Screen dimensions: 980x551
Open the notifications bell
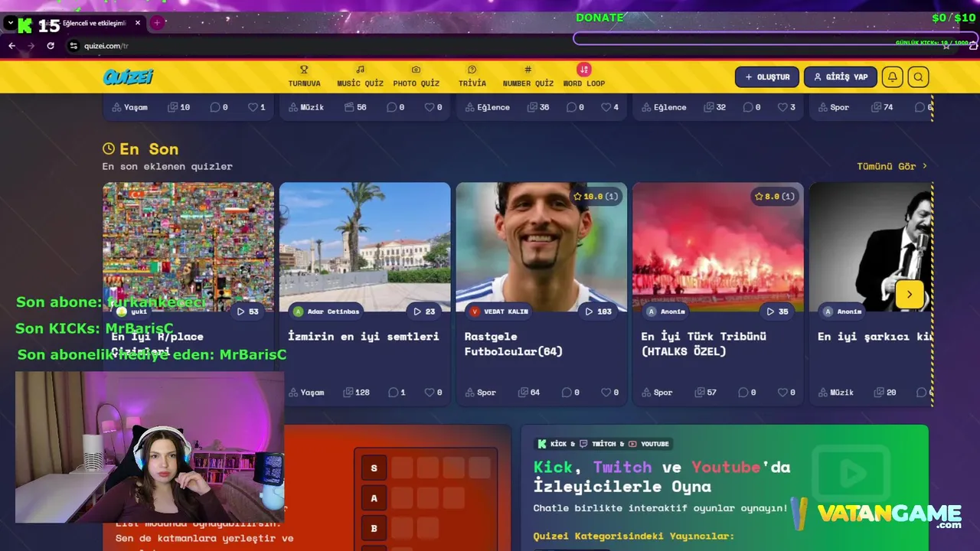(892, 77)
